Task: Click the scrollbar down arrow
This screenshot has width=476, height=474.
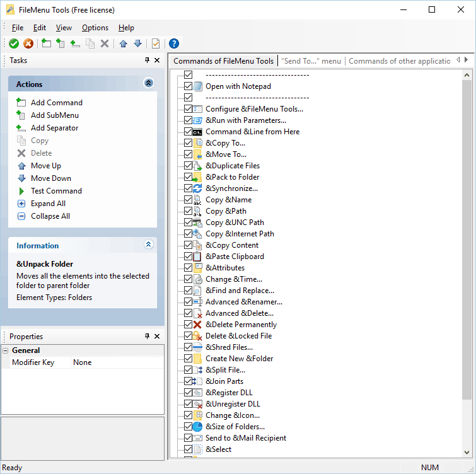Action: click(467, 453)
